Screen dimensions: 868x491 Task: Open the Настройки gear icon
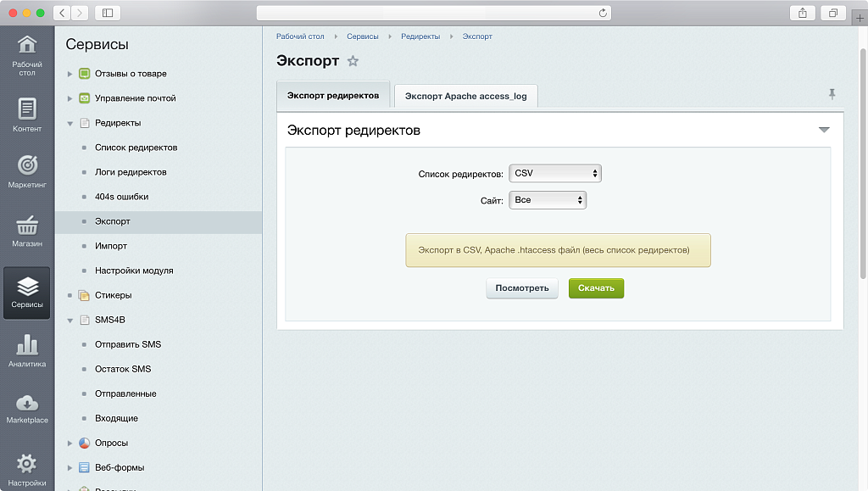point(27,469)
